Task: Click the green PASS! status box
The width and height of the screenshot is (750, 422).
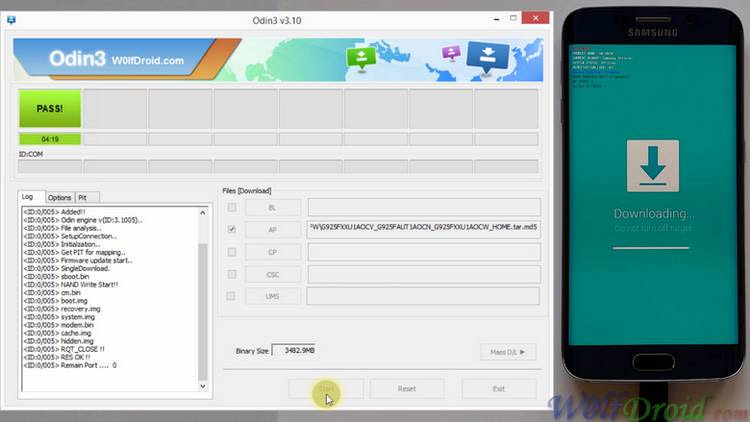Action: (50, 109)
